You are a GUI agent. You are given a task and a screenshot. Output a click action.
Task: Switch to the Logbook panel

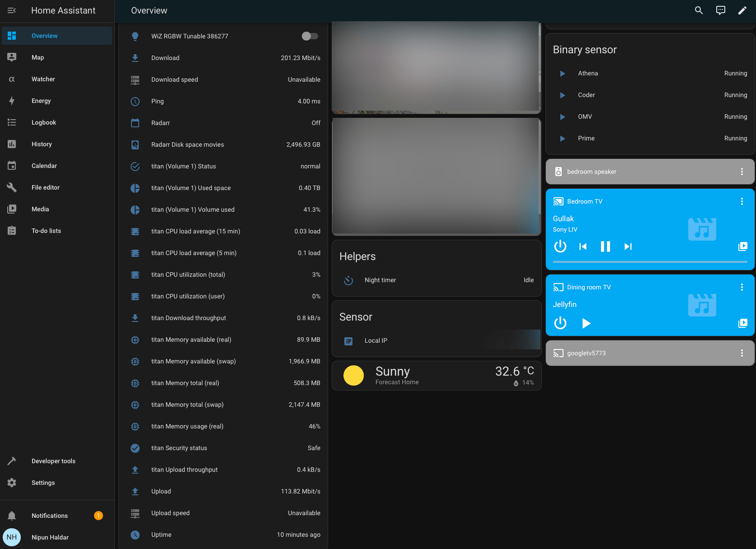click(x=44, y=122)
